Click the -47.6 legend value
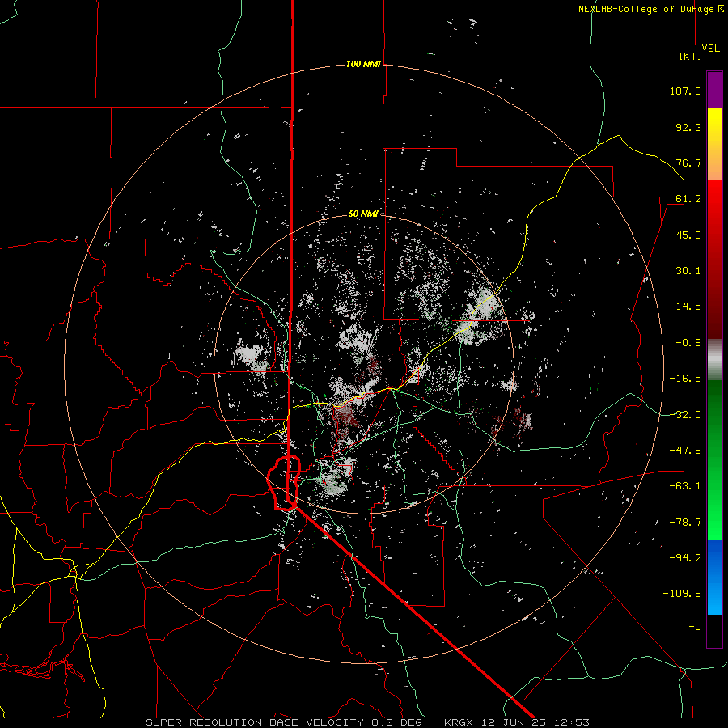728x728 pixels. click(685, 451)
